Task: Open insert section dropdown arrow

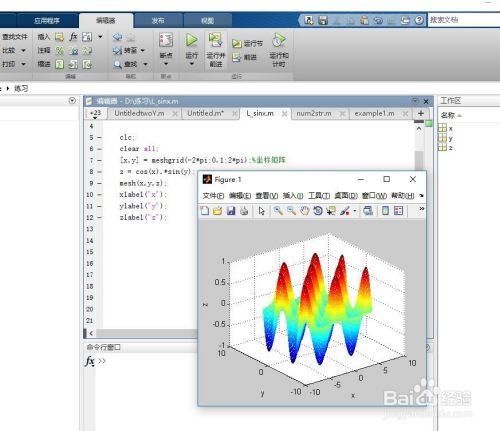Action: coord(100,37)
